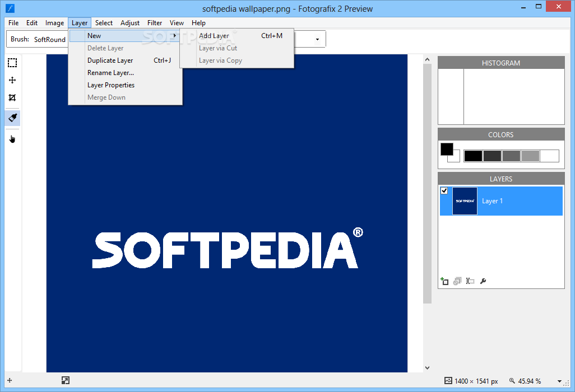
Task: Select the rectangular marquee selection tool
Action: point(12,63)
